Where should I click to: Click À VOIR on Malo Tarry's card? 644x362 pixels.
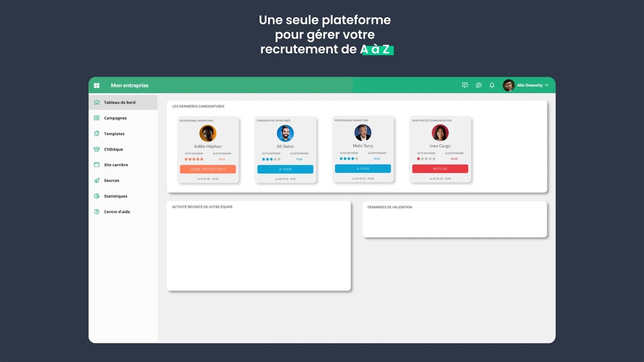coord(363,169)
